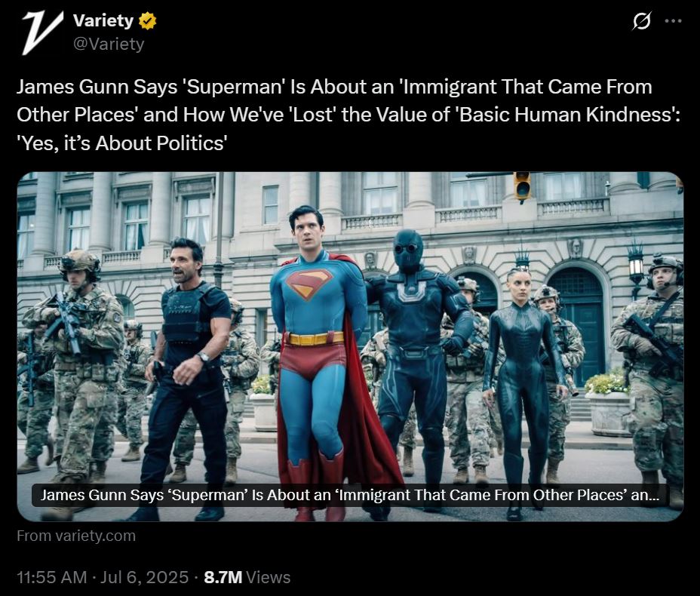Open the Grok slashed-circle icon on the post
This screenshot has width=700, height=596.
641,21
